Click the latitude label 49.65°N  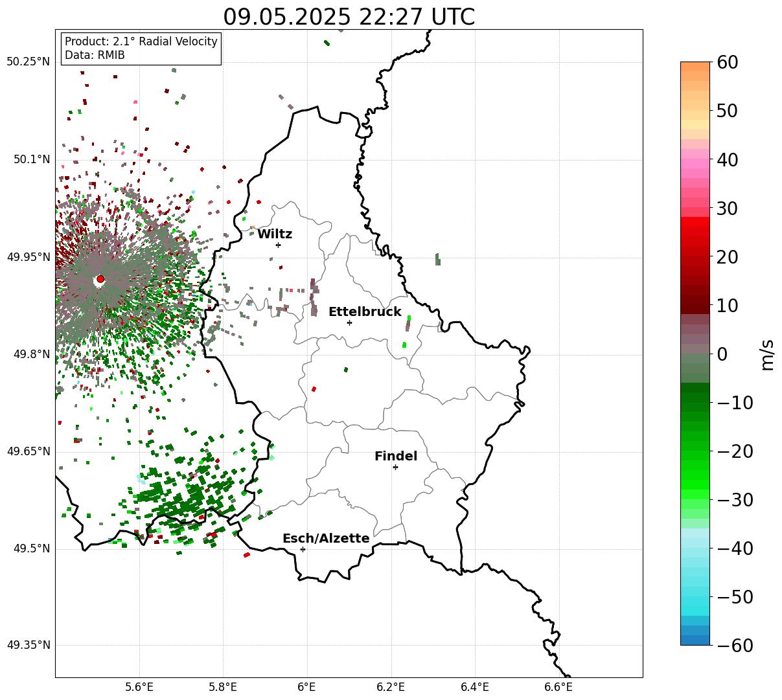[x=29, y=451]
